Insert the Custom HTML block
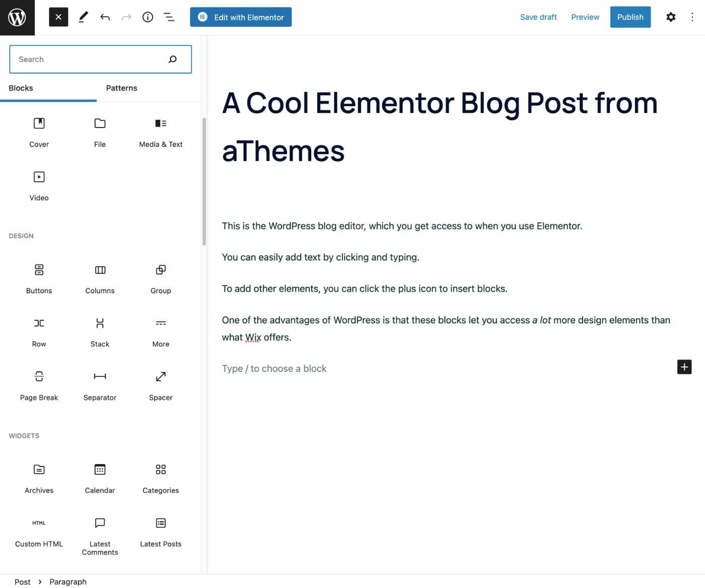The height and width of the screenshot is (588, 705). tap(39, 533)
